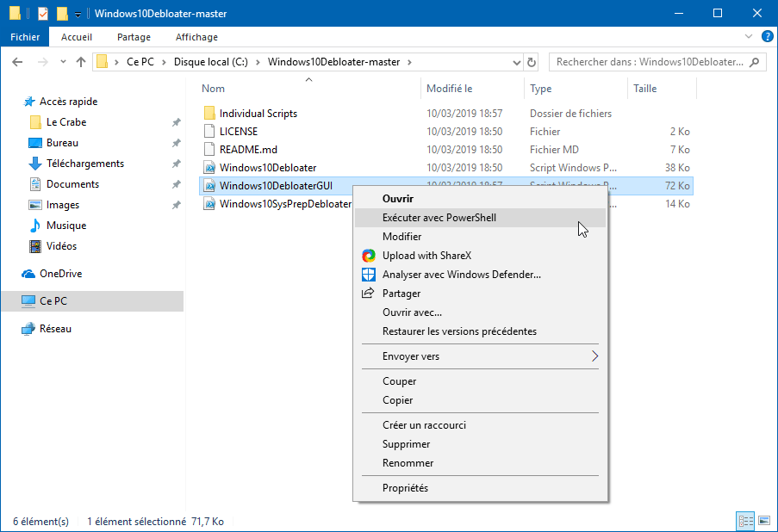
Task: Select the Individual Scripts folder icon
Action: pyautogui.click(x=210, y=113)
